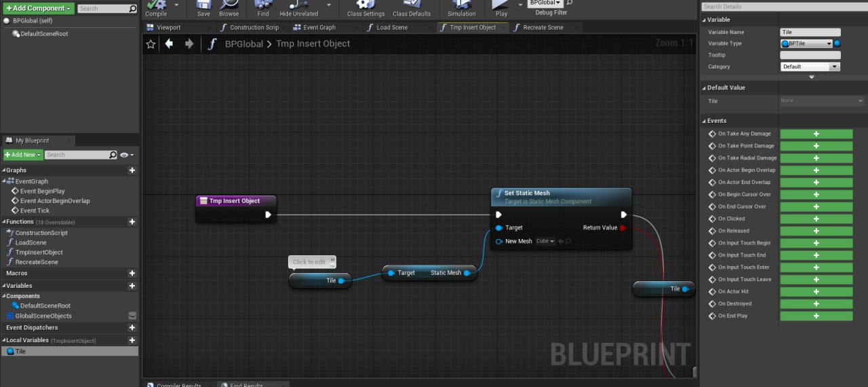
Task: Click the Variable Name Tile field
Action: pos(810,32)
